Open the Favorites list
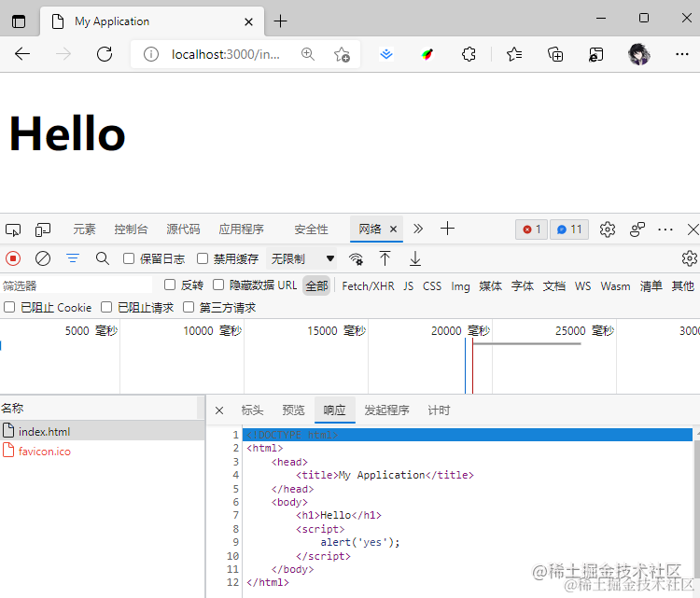The height and width of the screenshot is (598, 700). pyautogui.click(x=514, y=54)
